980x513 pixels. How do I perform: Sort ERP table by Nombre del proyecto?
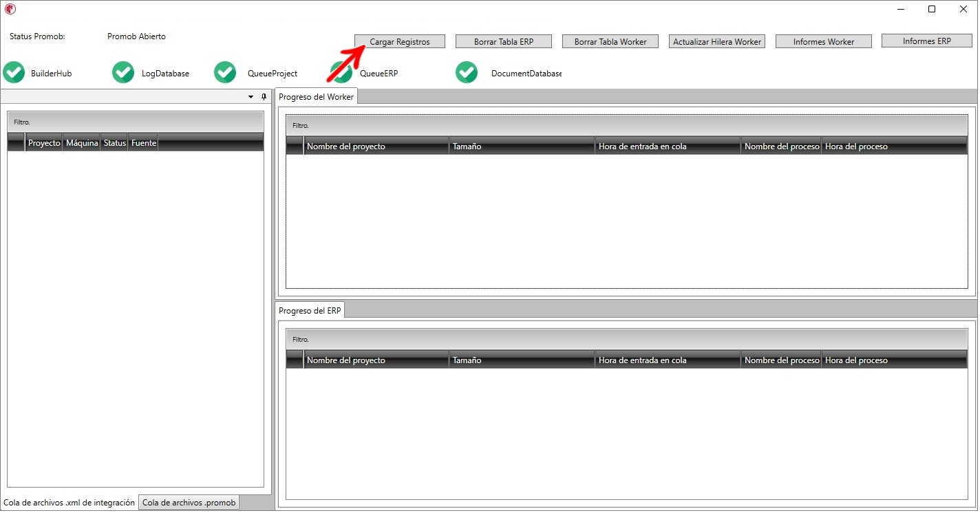(376, 360)
